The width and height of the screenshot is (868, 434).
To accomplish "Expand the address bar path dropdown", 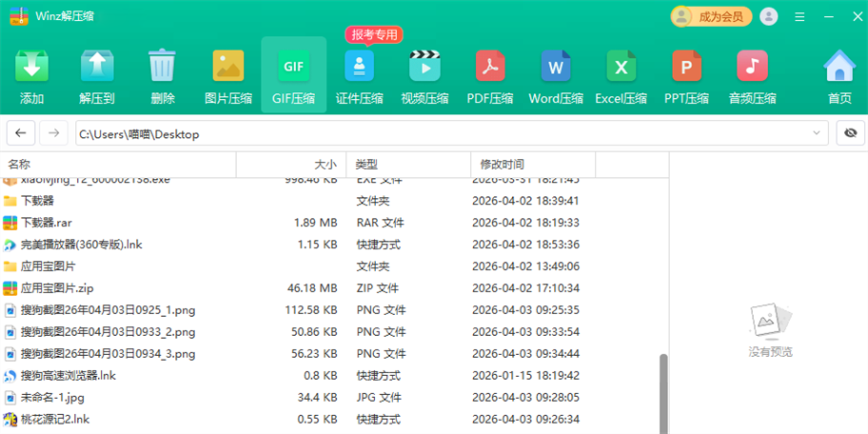I will tap(817, 134).
